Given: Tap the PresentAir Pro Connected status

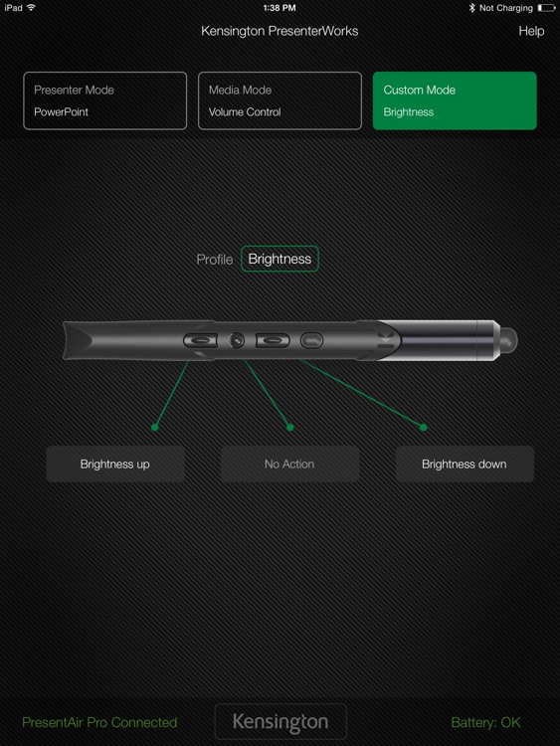Looking at the screenshot, I should tap(99, 722).
